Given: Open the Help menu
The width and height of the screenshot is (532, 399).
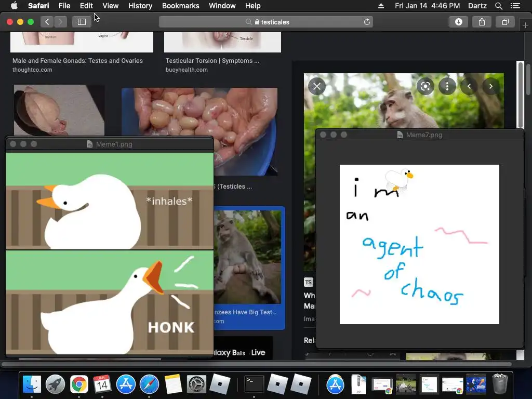Looking at the screenshot, I should (x=253, y=6).
